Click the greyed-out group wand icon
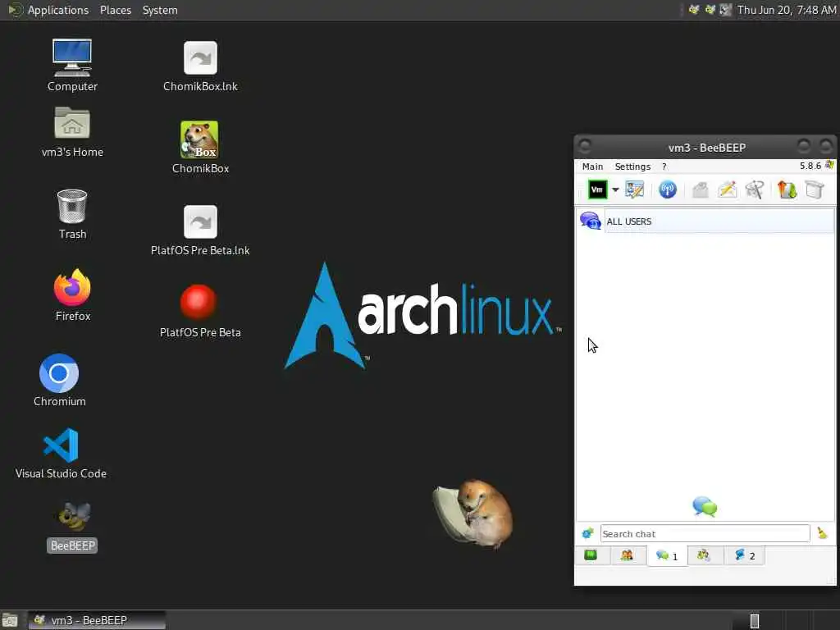Screen dimensions: 840x630 point(755,189)
